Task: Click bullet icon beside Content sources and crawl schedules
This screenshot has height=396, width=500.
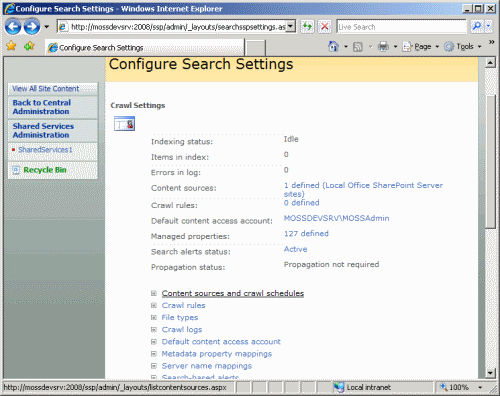Action: (154, 293)
